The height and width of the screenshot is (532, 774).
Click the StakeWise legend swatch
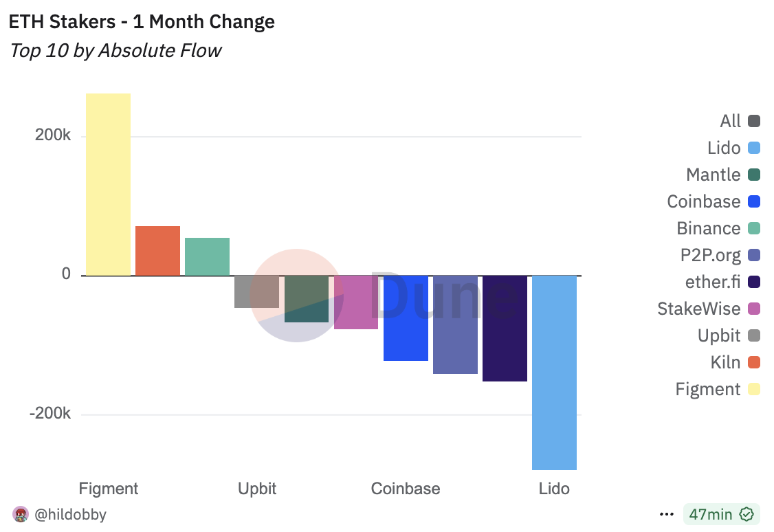pyautogui.click(x=754, y=309)
